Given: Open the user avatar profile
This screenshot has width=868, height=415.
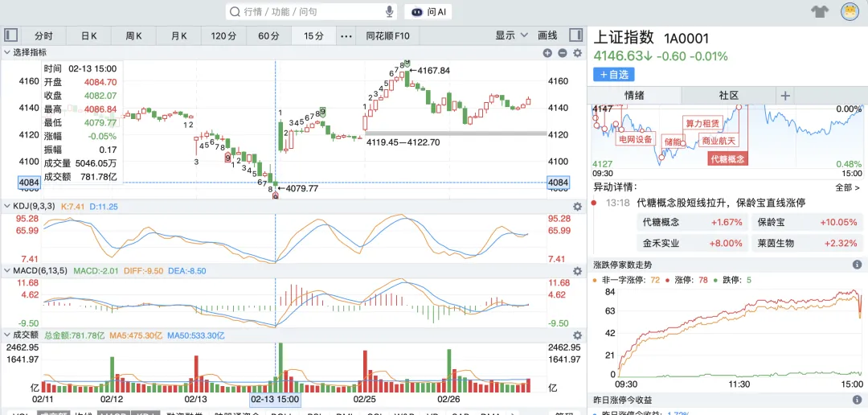Looking at the screenshot, I should (x=849, y=12).
